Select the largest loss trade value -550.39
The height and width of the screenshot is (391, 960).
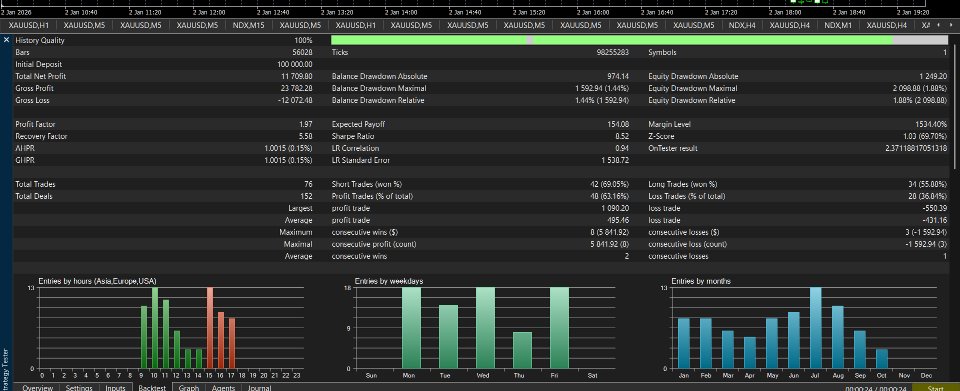point(936,208)
